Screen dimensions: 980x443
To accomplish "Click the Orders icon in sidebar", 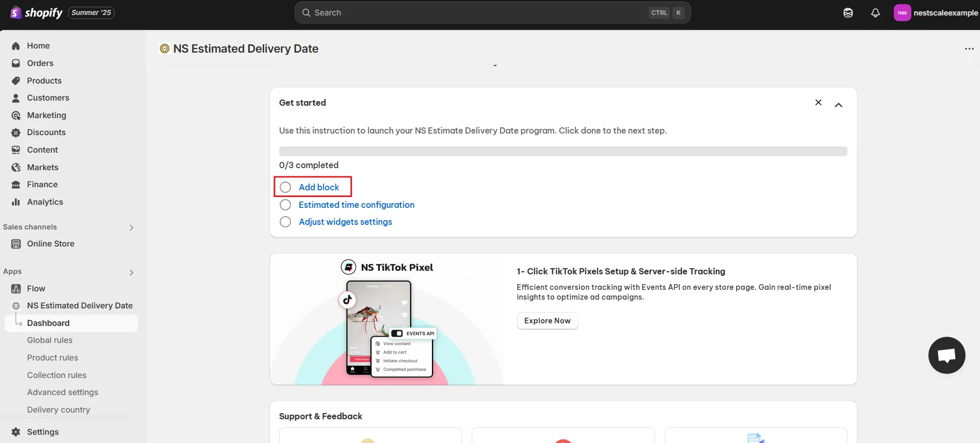I will (x=16, y=63).
